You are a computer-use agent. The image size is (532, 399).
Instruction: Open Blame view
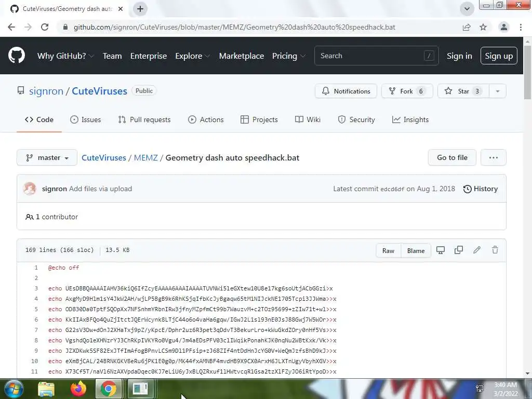point(416,251)
